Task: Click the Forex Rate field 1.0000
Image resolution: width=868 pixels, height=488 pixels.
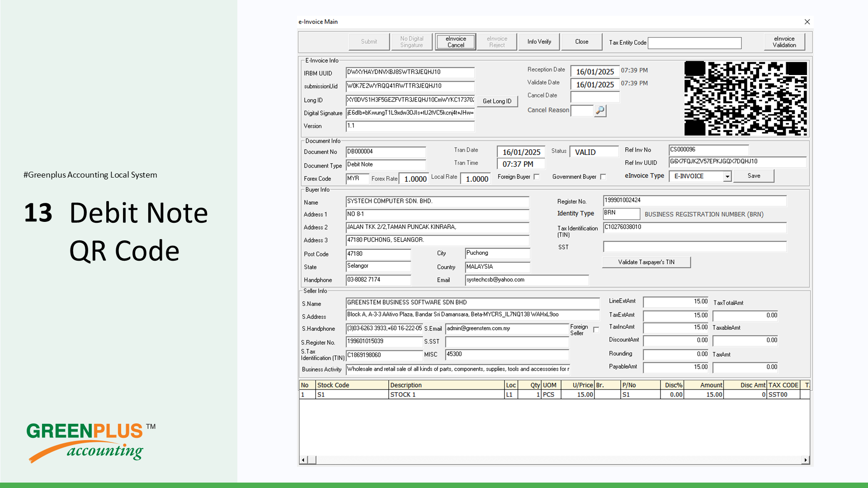Action: pos(414,179)
